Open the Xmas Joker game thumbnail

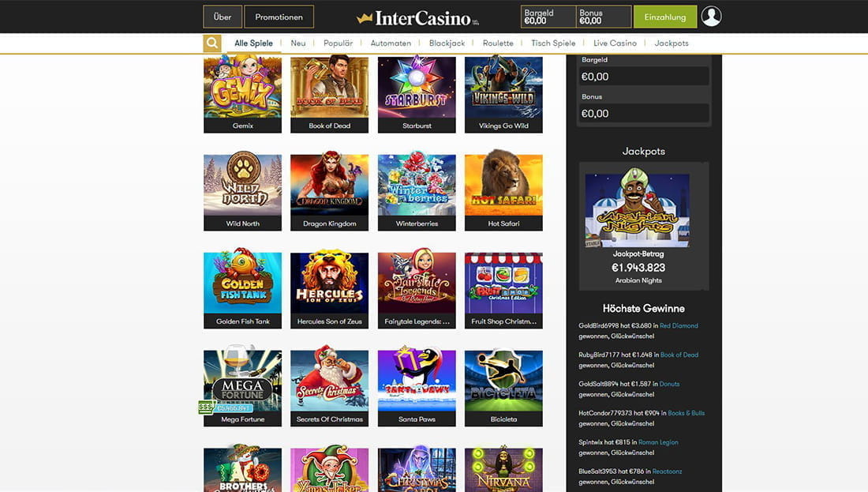(329, 469)
